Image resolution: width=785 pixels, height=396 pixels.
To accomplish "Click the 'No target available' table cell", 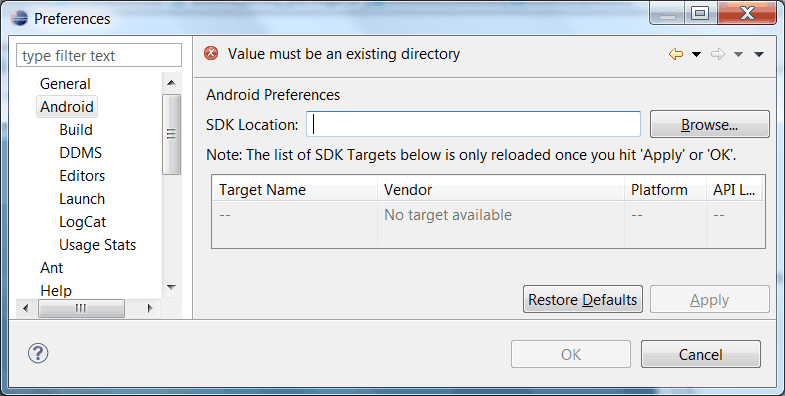I will [448, 215].
